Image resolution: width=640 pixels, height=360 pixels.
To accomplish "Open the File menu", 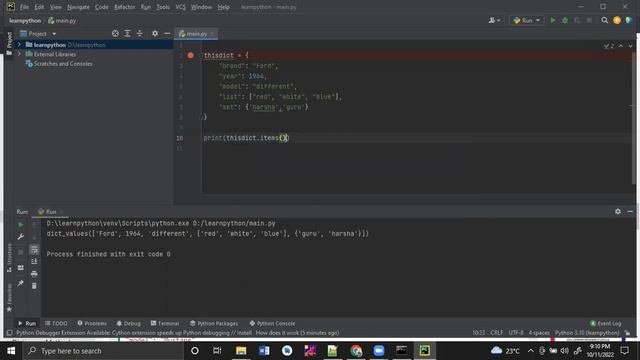I will [x=24, y=7].
